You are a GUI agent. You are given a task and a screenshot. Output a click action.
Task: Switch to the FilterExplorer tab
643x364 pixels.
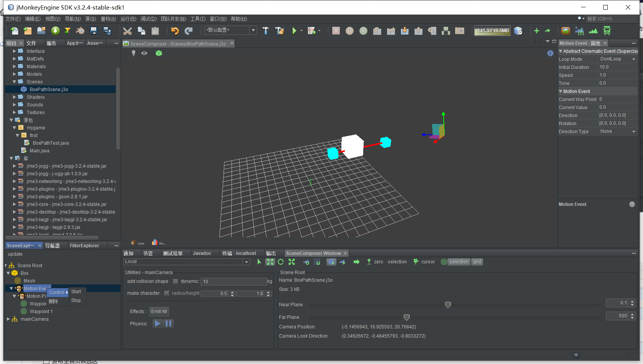click(x=85, y=246)
